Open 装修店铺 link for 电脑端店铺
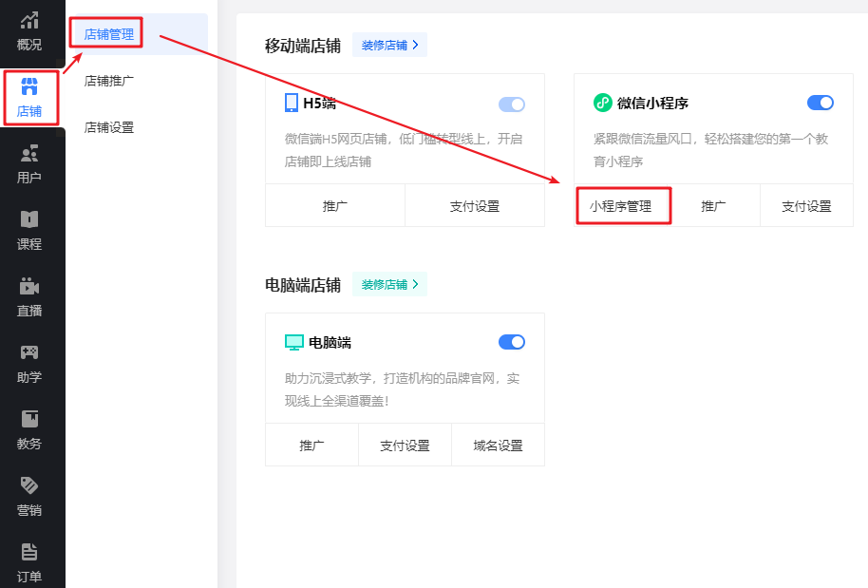868x588 pixels. click(389, 285)
